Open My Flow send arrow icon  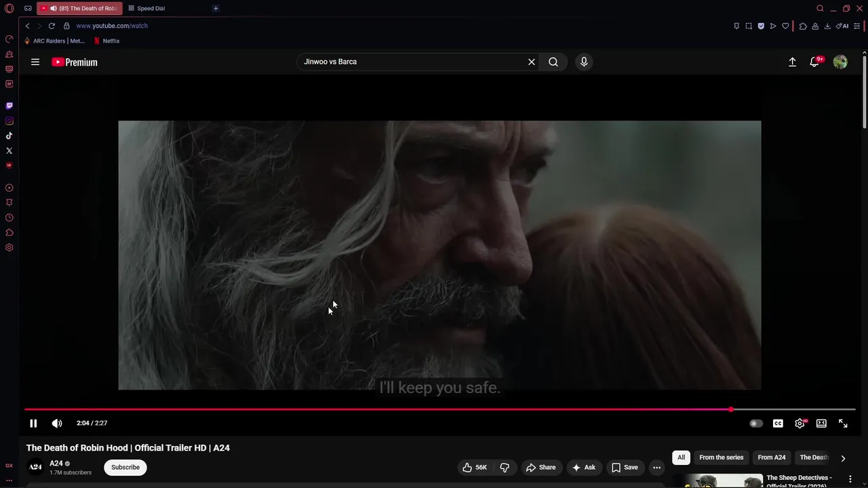click(x=773, y=26)
